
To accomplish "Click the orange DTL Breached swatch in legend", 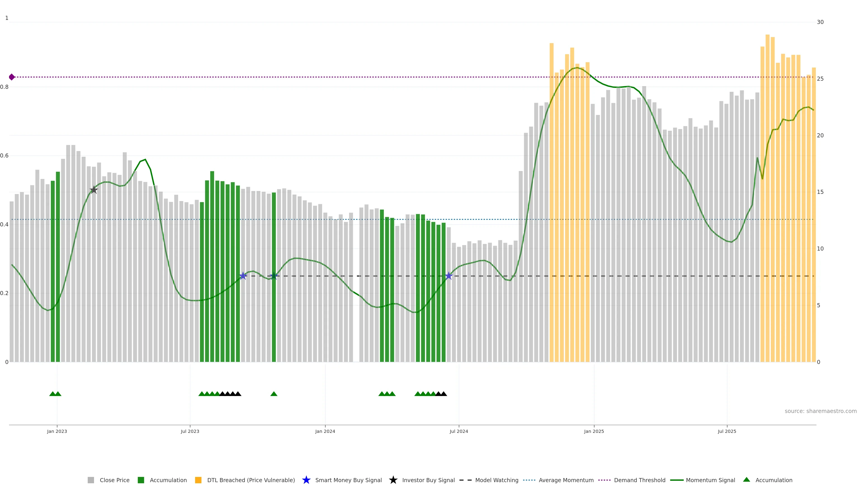I will click(198, 480).
